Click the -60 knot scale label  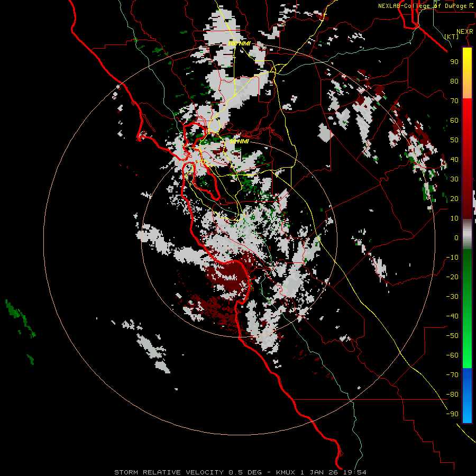[452, 355]
